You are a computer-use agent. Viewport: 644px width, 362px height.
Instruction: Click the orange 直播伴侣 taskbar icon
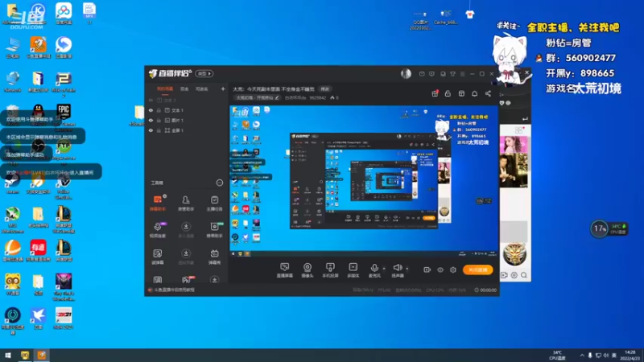click(42, 355)
